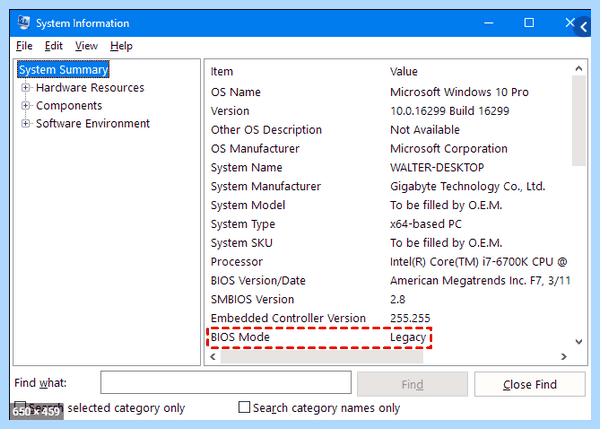
Task: Click inside the Find what text box
Action: (x=226, y=382)
